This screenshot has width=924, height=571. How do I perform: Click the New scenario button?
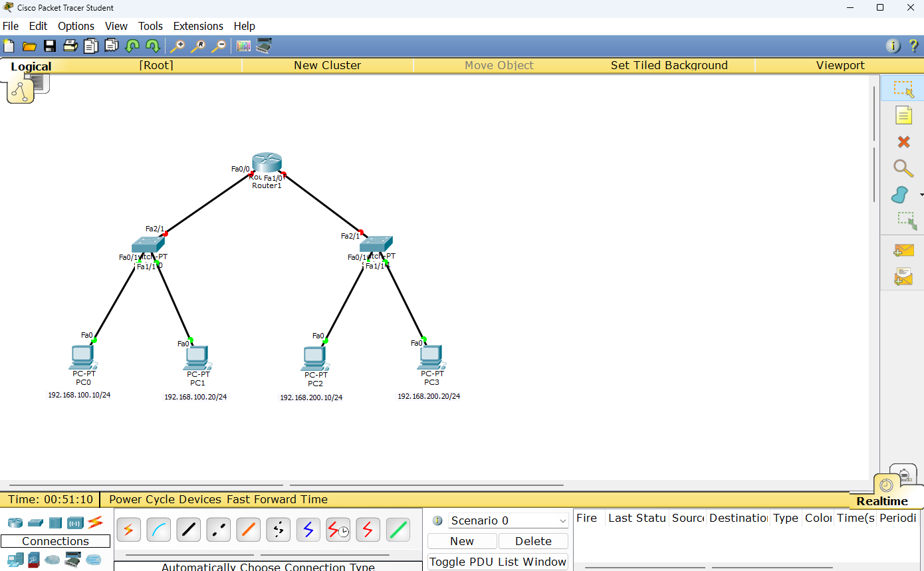point(462,541)
